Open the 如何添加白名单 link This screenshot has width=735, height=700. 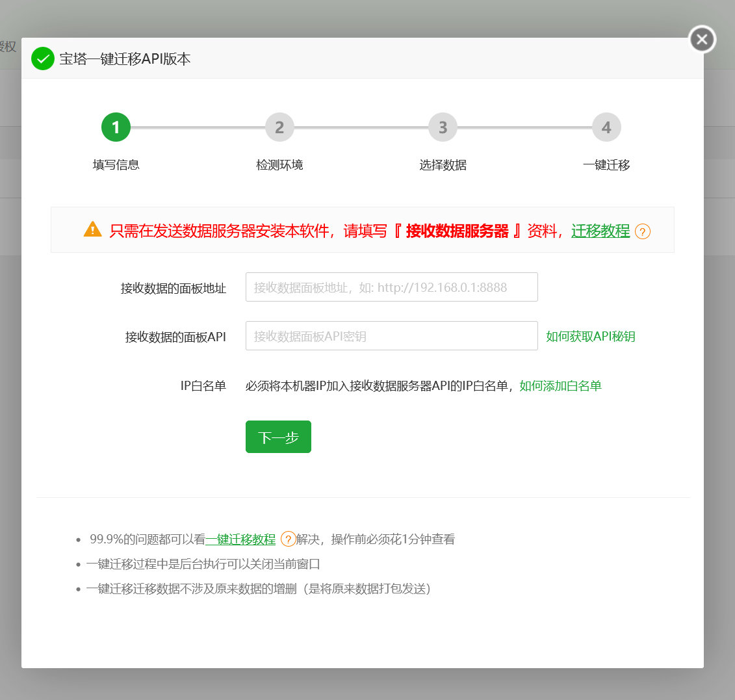pos(560,386)
